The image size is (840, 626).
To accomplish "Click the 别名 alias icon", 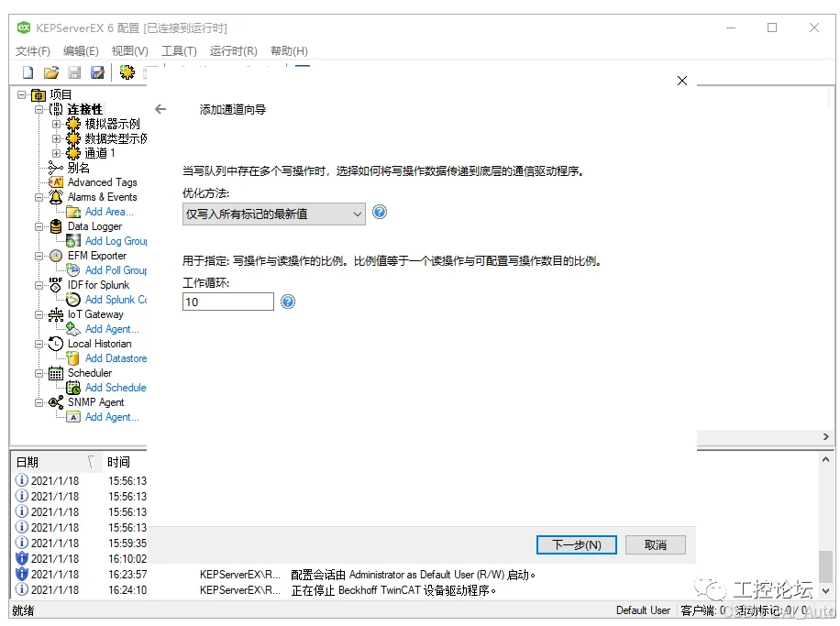I will coord(56,168).
